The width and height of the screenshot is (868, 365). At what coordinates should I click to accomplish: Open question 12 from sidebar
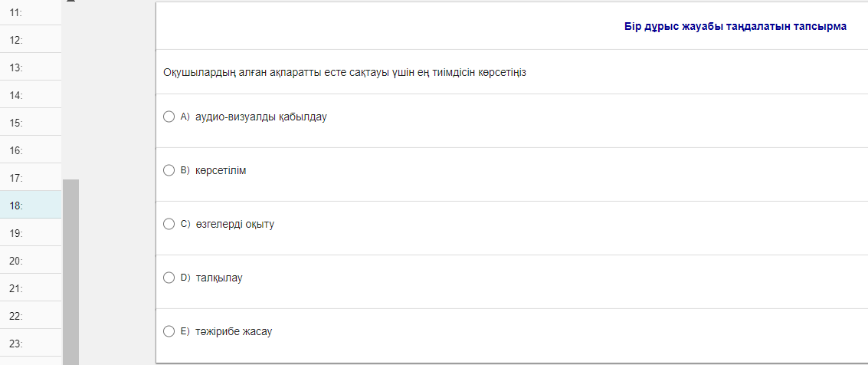point(31,39)
